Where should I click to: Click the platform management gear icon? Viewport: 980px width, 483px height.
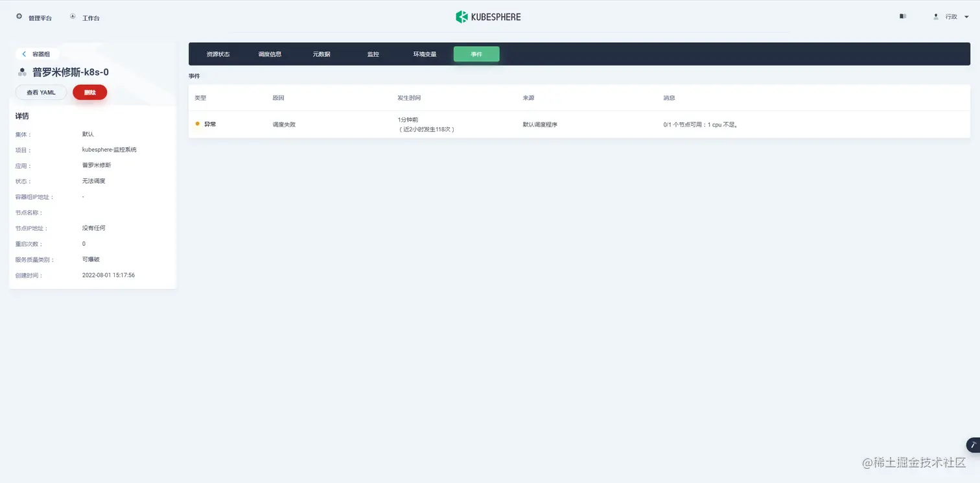[x=19, y=16]
